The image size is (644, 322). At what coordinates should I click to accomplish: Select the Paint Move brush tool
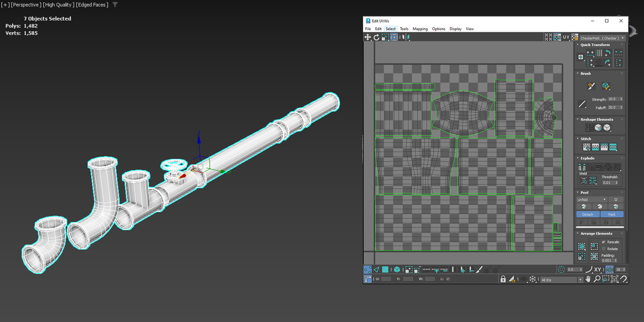[x=591, y=86]
